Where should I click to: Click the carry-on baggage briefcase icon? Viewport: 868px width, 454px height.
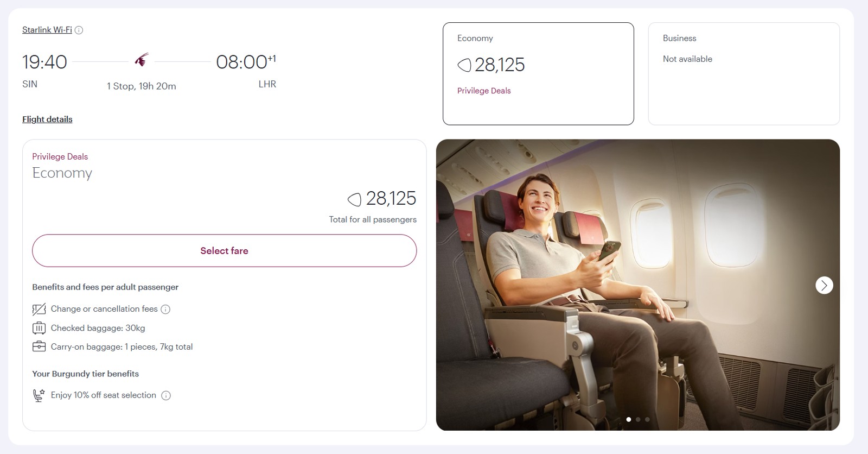click(39, 346)
